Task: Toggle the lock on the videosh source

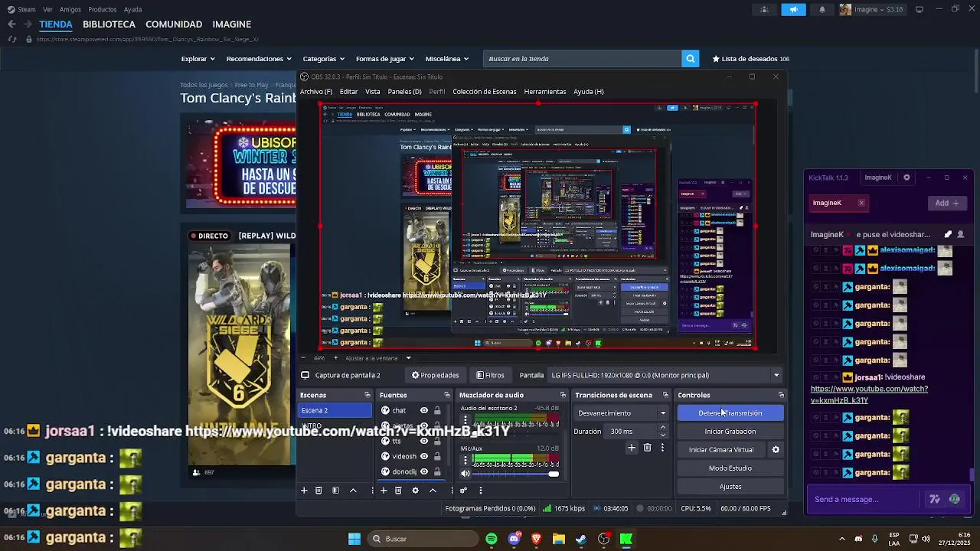Action: tap(437, 456)
